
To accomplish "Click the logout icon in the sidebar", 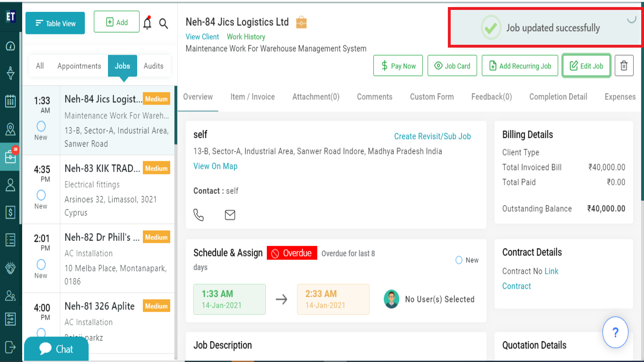I will 10,347.
